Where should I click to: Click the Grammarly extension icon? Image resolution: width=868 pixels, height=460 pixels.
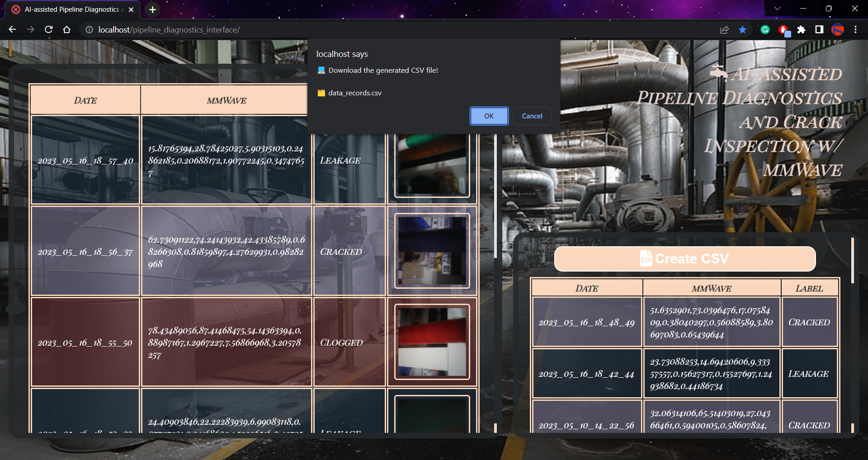765,29
